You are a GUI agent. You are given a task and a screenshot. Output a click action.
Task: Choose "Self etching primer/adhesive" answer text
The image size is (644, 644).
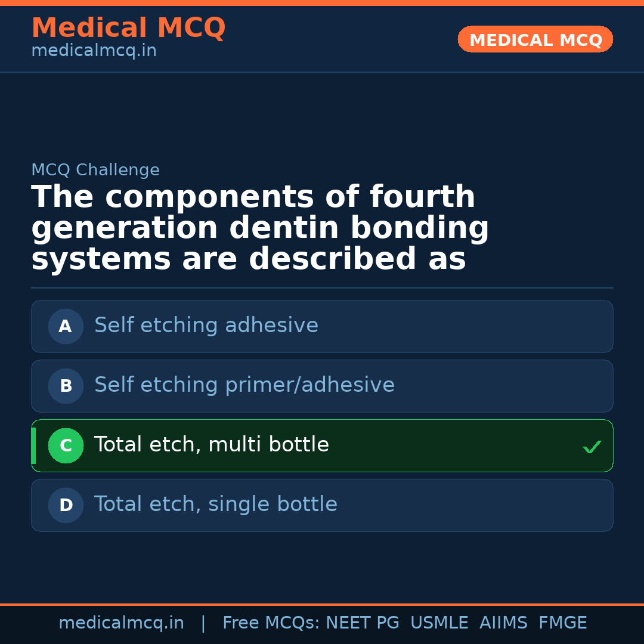click(244, 385)
